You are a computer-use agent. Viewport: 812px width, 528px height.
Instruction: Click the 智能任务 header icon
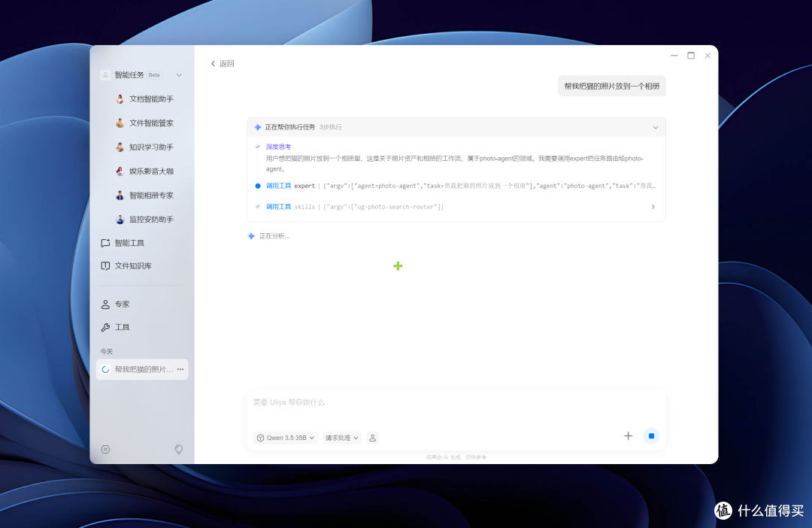105,75
